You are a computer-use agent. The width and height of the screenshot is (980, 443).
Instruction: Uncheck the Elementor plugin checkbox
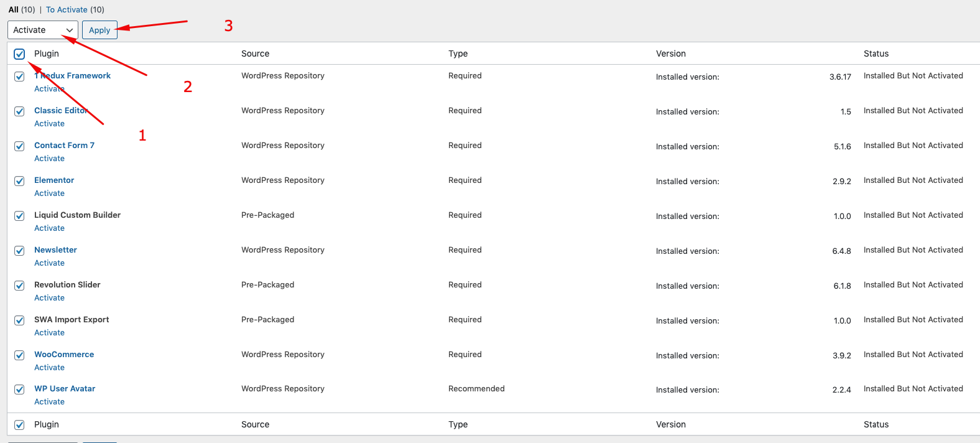pyautogui.click(x=19, y=181)
